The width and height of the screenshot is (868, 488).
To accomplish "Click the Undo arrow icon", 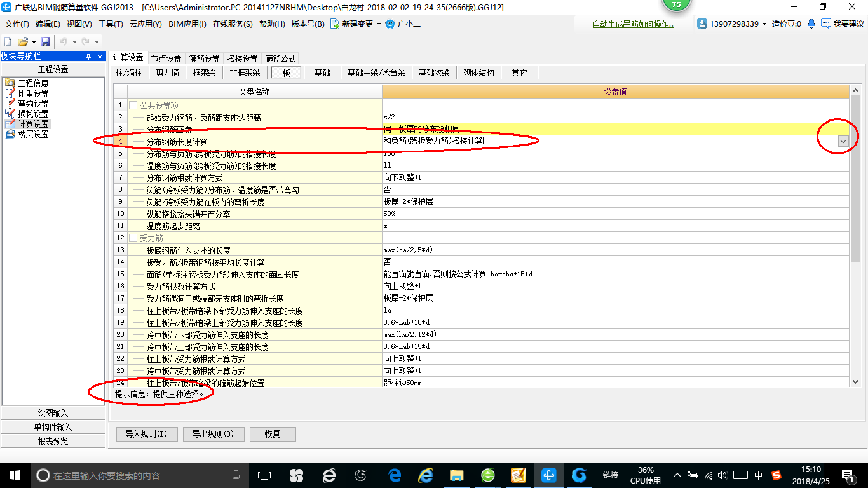I will click(64, 42).
